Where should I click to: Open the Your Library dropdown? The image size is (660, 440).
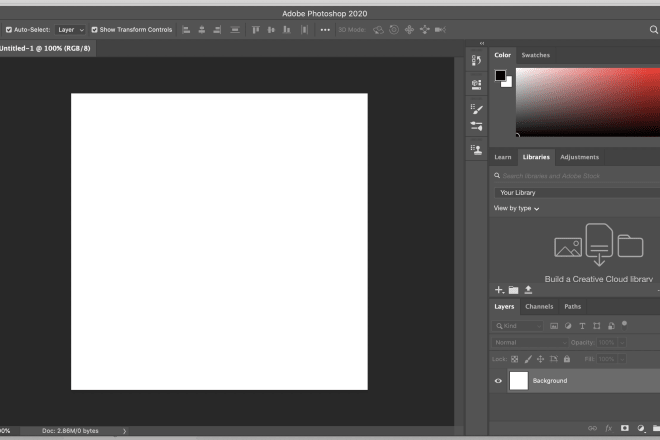(577, 193)
